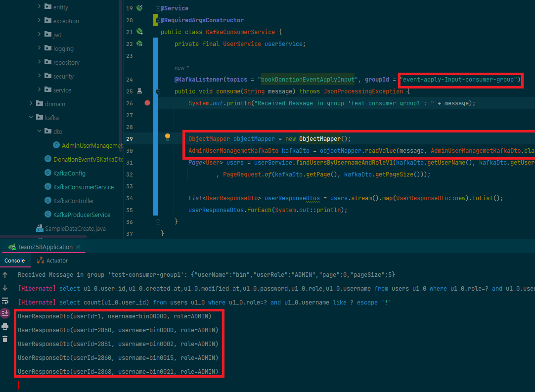Open KafkaController class
The width and height of the screenshot is (535, 392).
point(73,201)
